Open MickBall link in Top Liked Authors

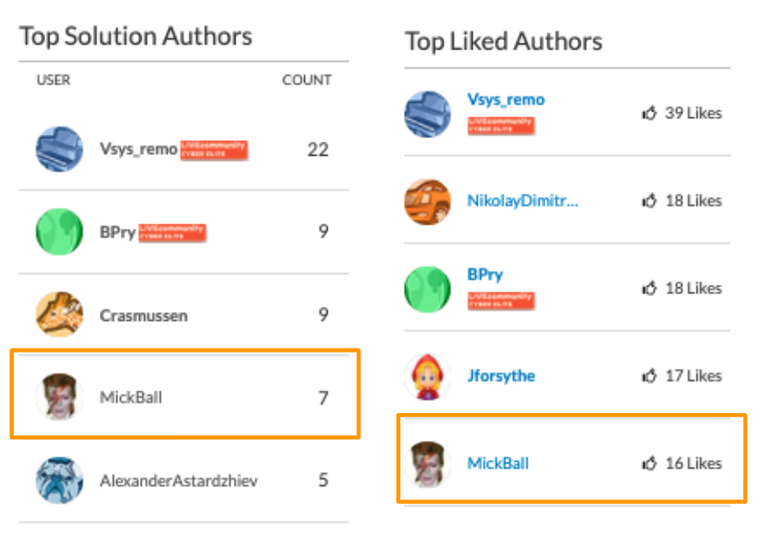coord(498,463)
